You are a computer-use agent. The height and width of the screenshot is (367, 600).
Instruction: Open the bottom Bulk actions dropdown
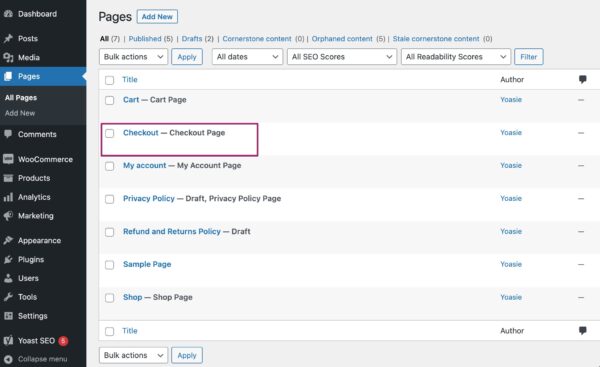pos(133,355)
